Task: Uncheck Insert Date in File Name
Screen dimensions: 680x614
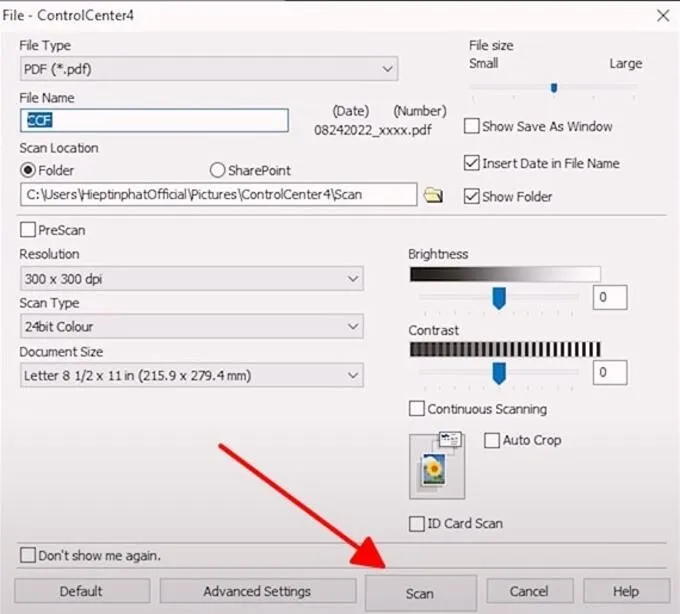Action: pos(471,163)
